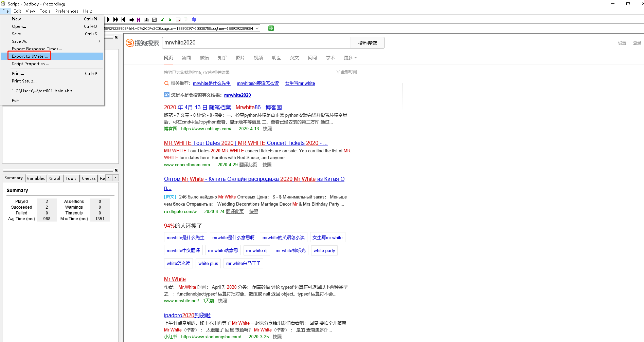Image resolution: width=644 pixels, height=342 pixels.
Task: Open the 新闻 search category
Action: [x=186, y=58]
